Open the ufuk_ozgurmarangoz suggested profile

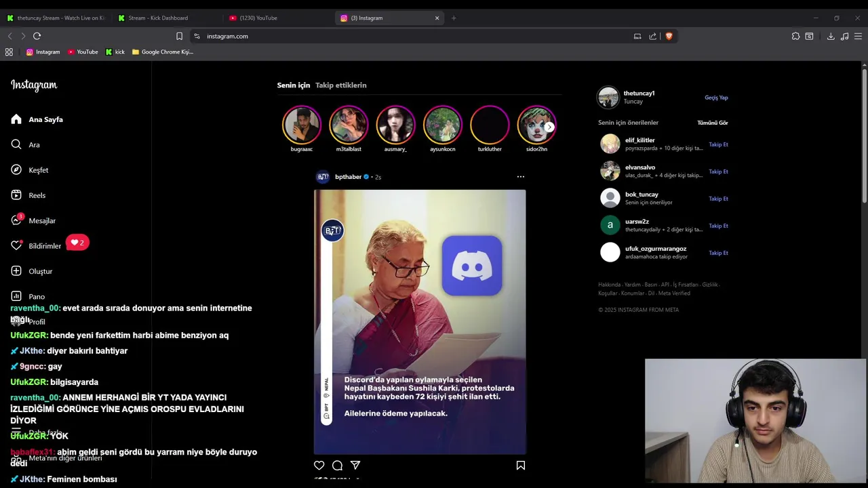[x=655, y=249]
